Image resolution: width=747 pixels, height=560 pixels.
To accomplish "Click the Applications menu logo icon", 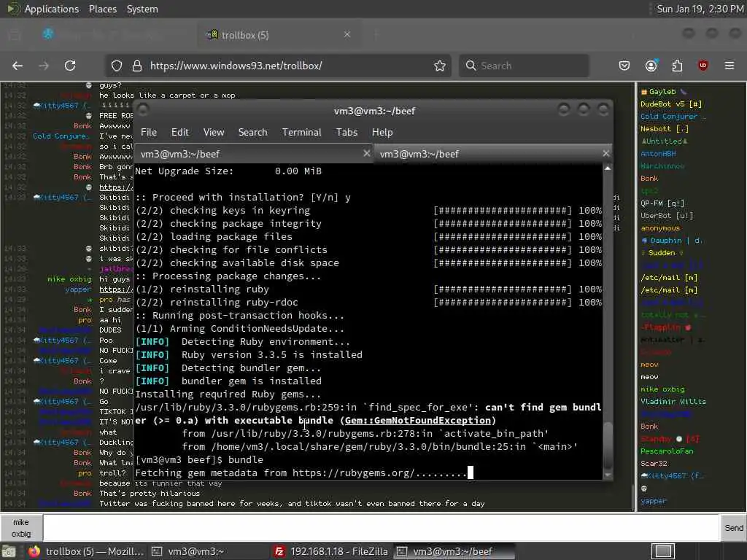I will click(12, 9).
